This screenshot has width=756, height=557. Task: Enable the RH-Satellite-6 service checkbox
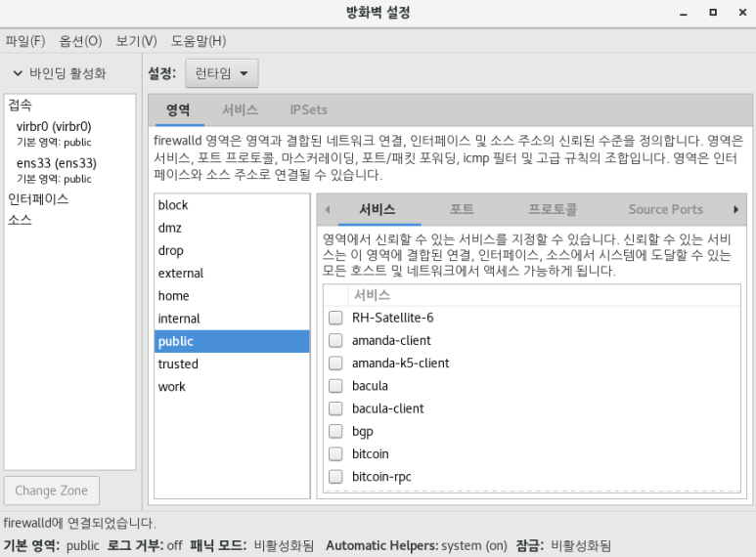click(335, 318)
